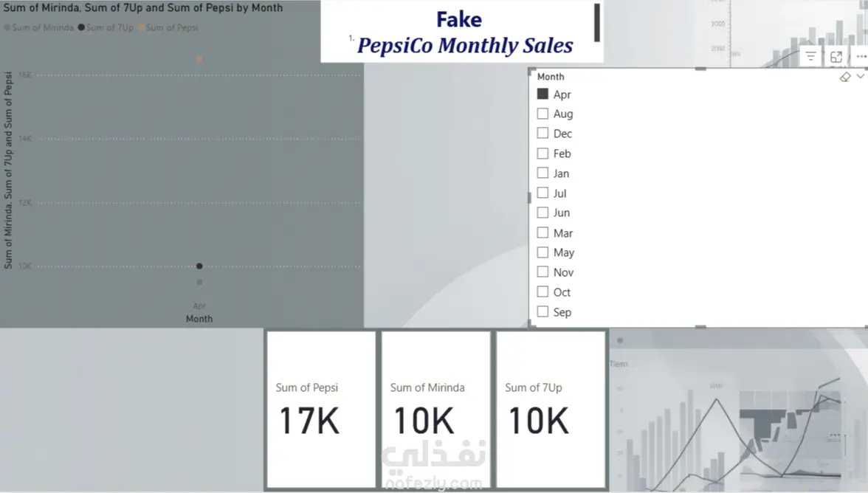Enable the Dec month checkbox
Viewport: 868px width, 493px height.
tap(542, 134)
